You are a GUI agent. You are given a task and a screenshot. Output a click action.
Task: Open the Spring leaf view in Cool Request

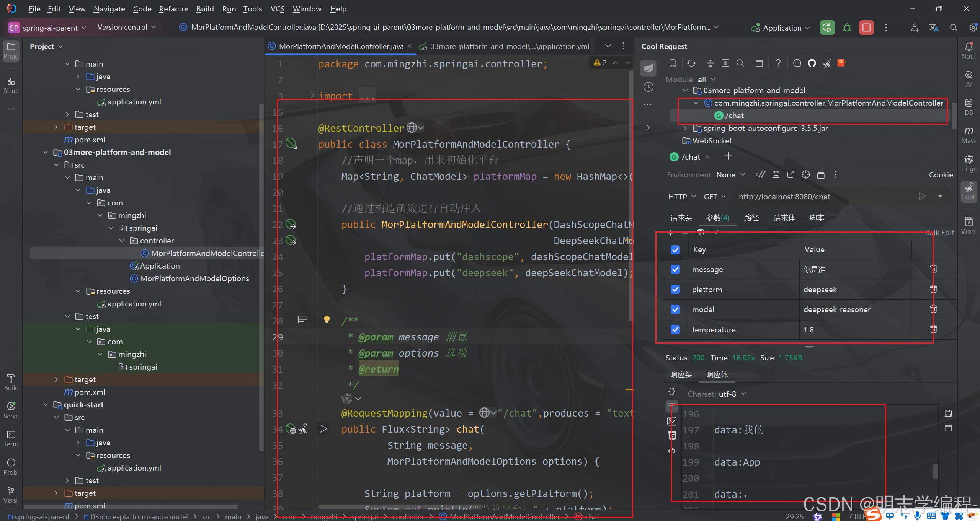point(648,68)
